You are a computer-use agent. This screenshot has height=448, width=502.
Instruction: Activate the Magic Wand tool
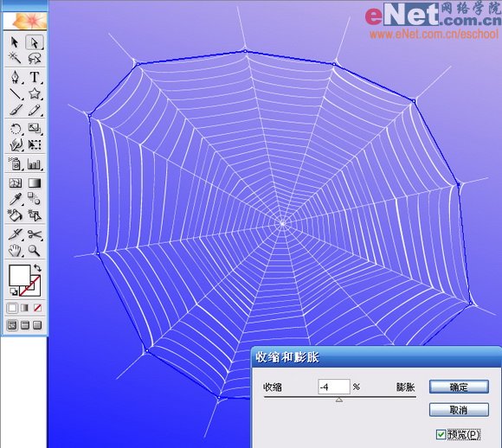tap(15, 58)
